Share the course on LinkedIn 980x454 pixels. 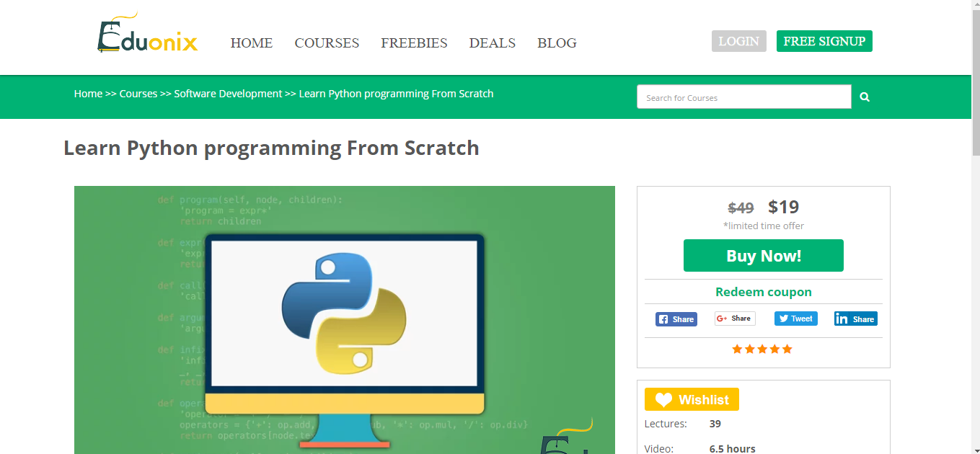855,319
